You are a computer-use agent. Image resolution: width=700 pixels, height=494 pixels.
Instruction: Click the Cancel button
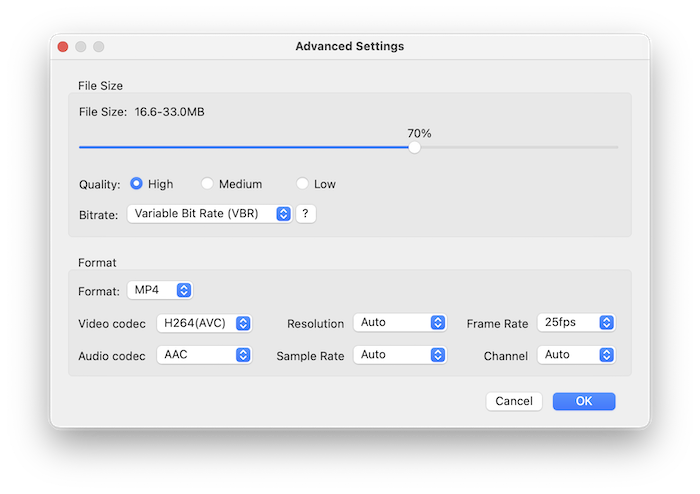(x=514, y=401)
